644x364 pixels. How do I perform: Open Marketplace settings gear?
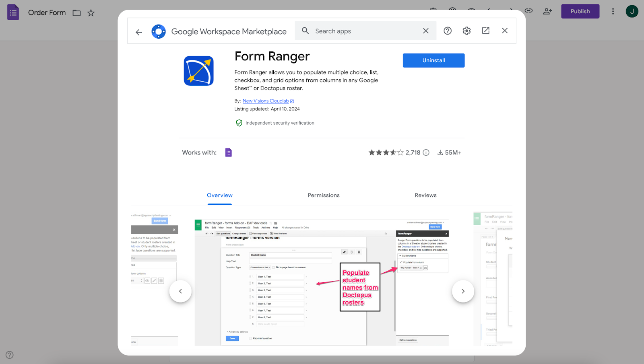pyautogui.click(x=466, y=31)
